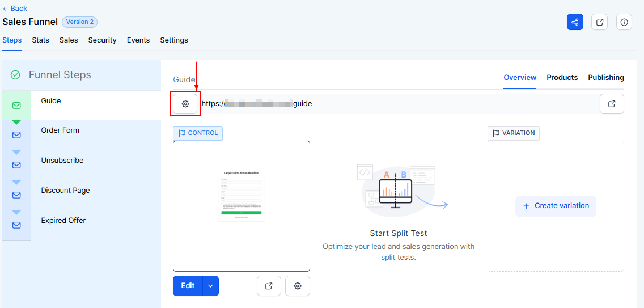
Task: Click the Expired Offer envelope icon
Action: click(x=16, y=225)
